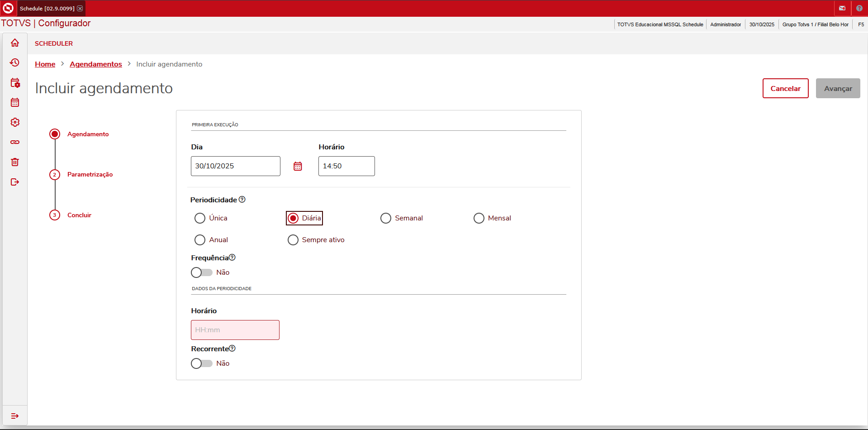Show help for Frequência

point(232,258)
